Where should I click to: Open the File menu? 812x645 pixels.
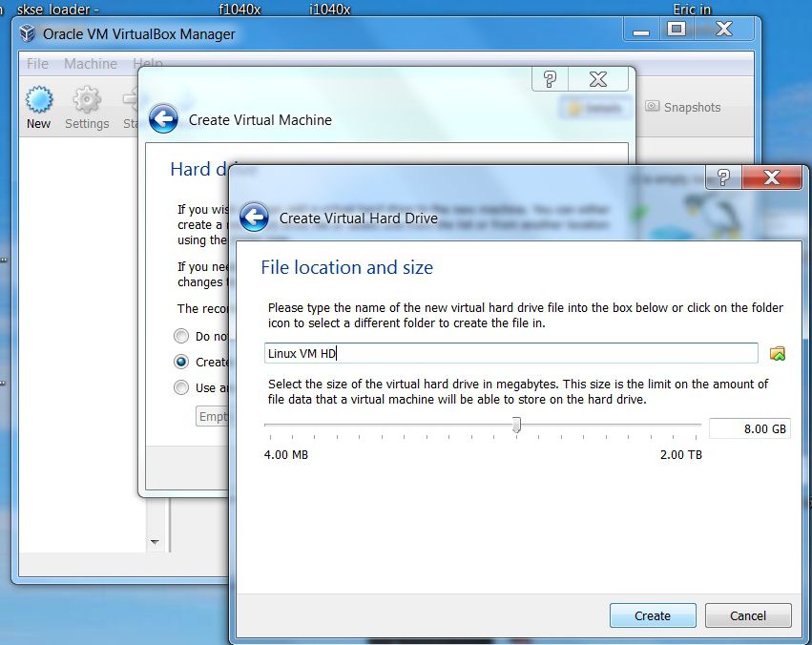37,64
